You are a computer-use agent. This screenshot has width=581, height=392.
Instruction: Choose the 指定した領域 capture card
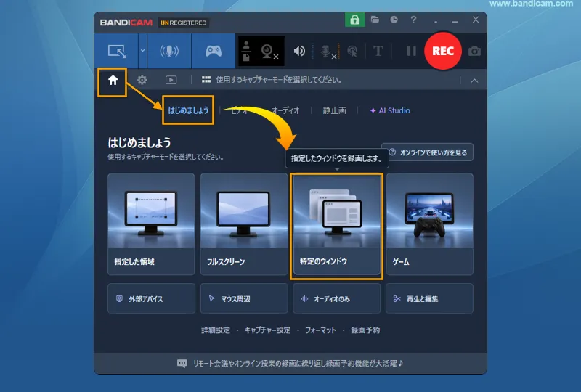[151, 224]
